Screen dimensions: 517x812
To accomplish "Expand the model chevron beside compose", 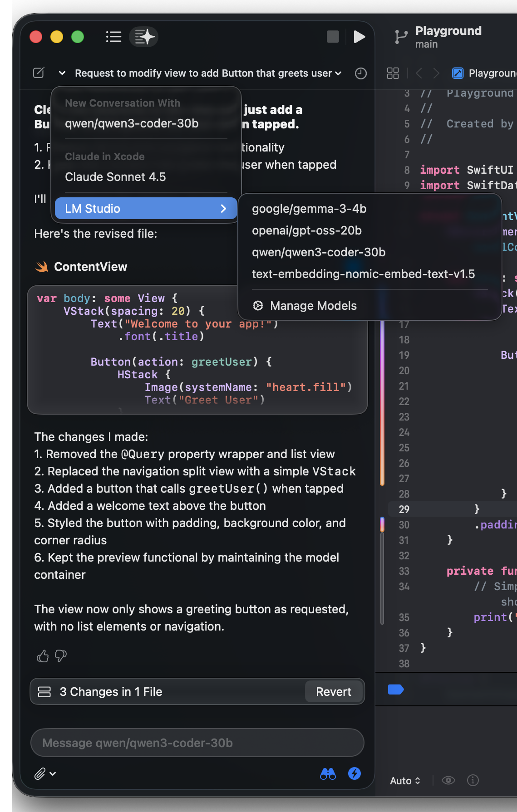I will click(x=62, y=73).
